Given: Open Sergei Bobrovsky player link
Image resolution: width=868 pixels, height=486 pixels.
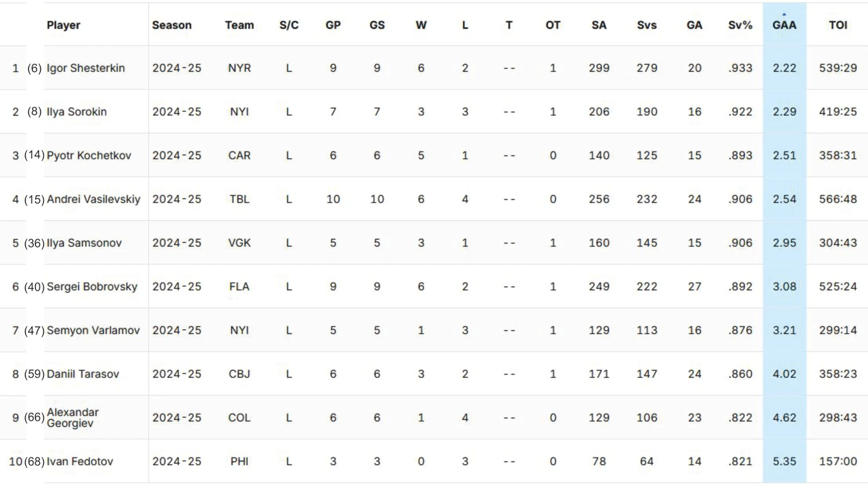Looking at the screenshot, I should (92, 286).
